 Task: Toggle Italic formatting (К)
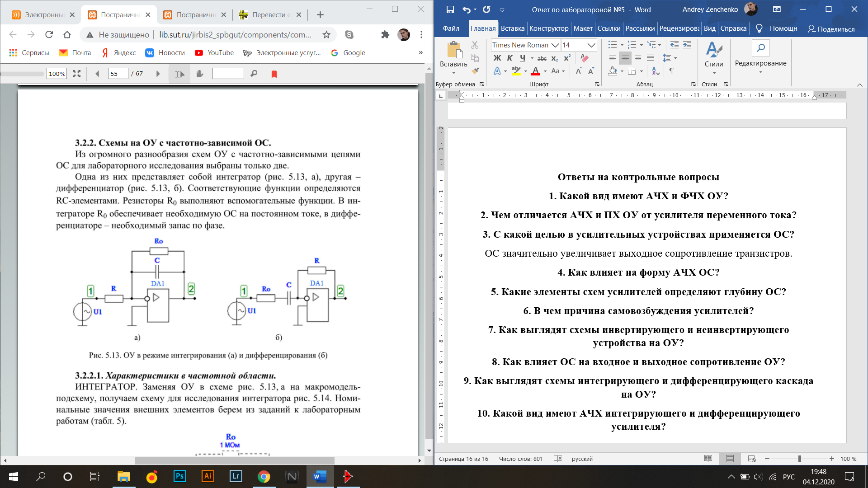click(509, 58)
